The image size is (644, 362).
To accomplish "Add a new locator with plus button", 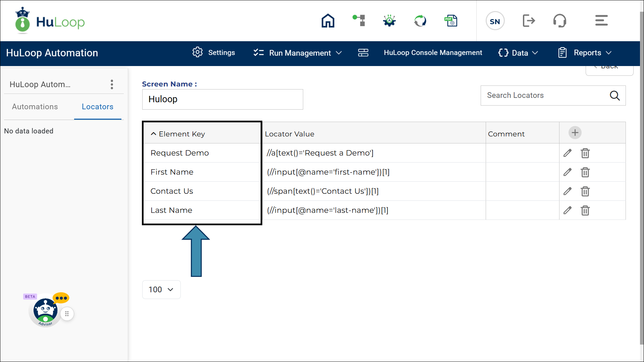I will 575,133.
